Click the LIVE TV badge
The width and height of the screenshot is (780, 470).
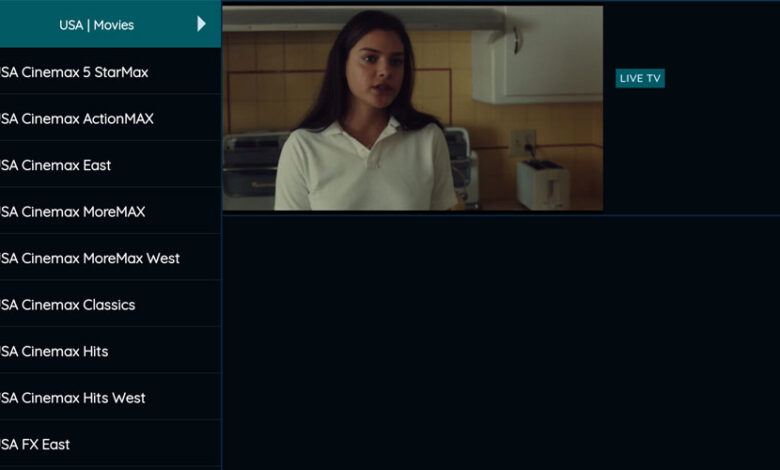[x=640, y=78]
